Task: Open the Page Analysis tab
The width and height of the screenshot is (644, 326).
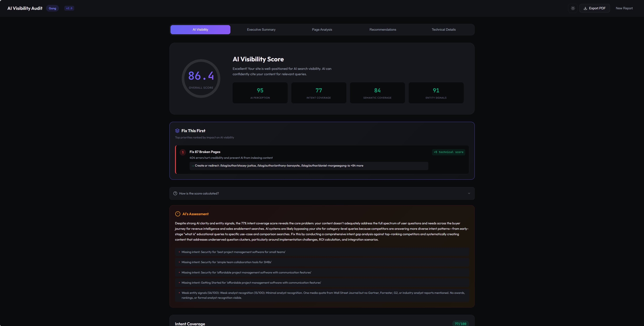Action: pos(322,29)
